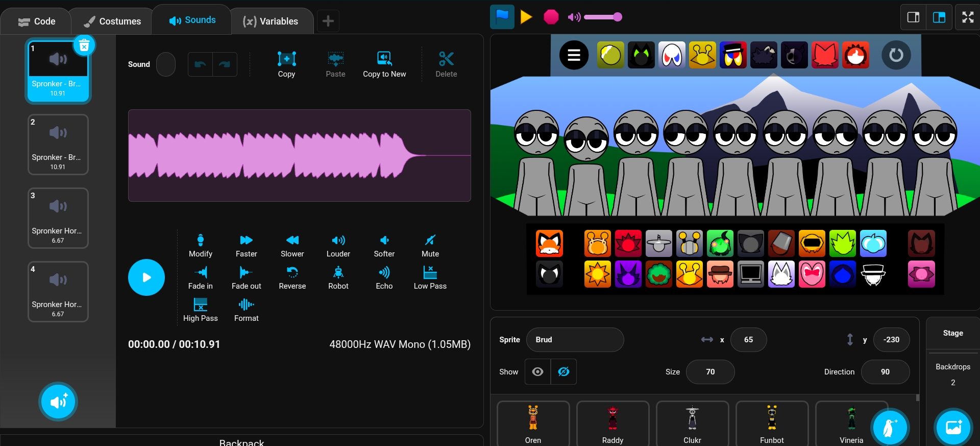Open the sound Format options
The image size is (980, 446).
click(247, 310)
